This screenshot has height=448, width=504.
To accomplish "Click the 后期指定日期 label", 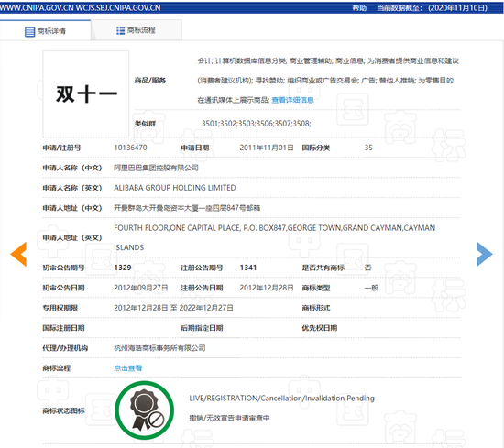I will coord(202,328).
